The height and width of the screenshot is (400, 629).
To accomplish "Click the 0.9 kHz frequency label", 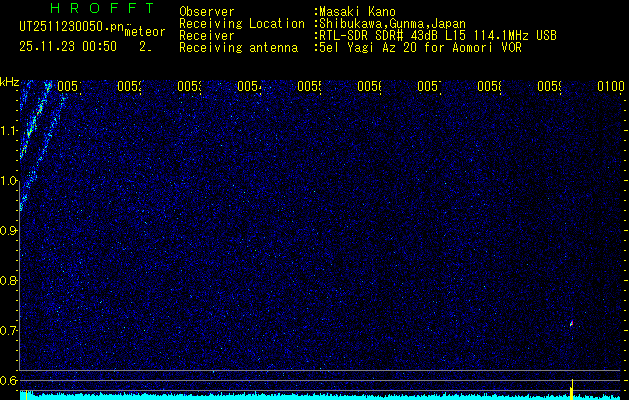I will pos(10,231).
